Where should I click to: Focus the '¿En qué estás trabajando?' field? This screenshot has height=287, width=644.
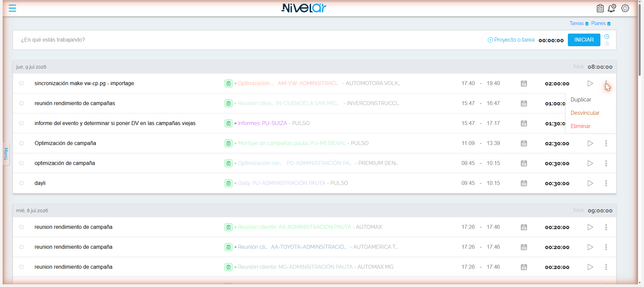[x=249, y=40]
